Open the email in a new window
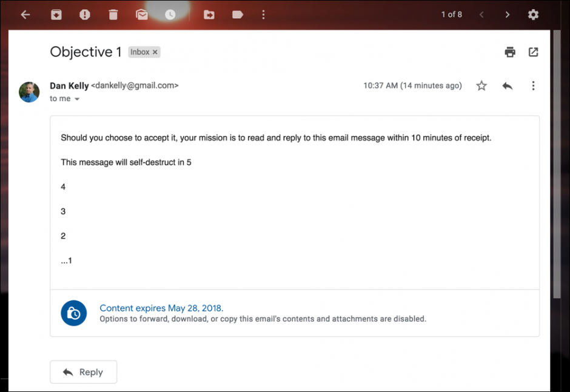The width and height of the screenshot is (570, 392). [533, 52]
